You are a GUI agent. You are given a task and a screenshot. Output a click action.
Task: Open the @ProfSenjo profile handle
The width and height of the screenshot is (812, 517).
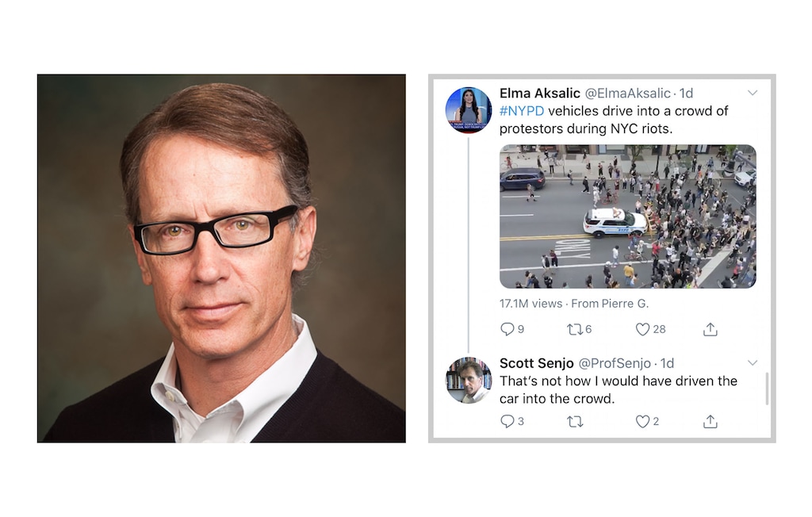tap(614, 363)
